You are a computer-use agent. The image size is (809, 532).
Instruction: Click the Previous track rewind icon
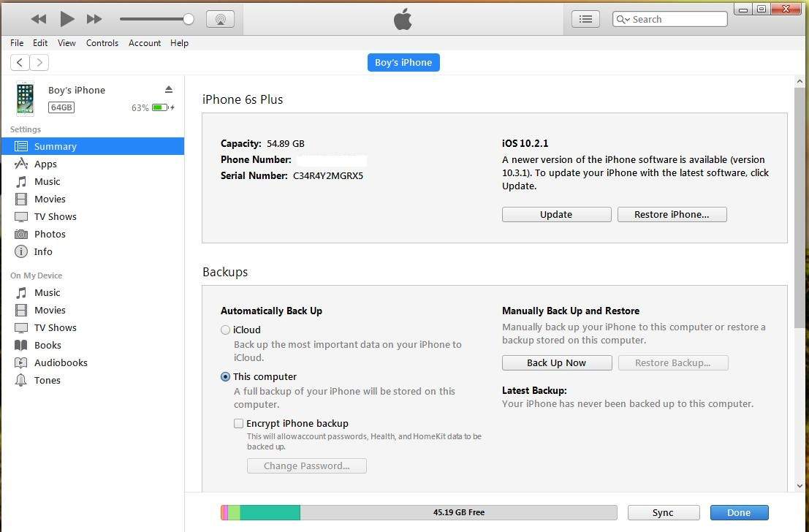click(39, 19)
